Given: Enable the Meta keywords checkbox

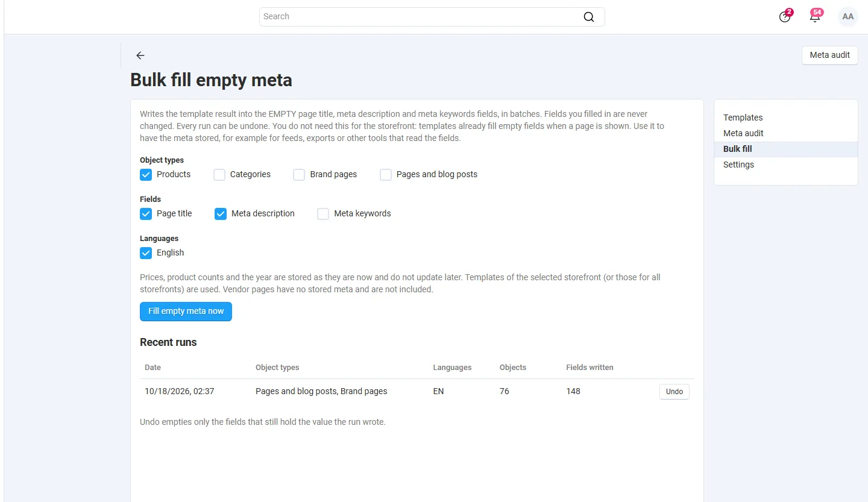Looking at the screenshot, I should click(x=323, y=214).
